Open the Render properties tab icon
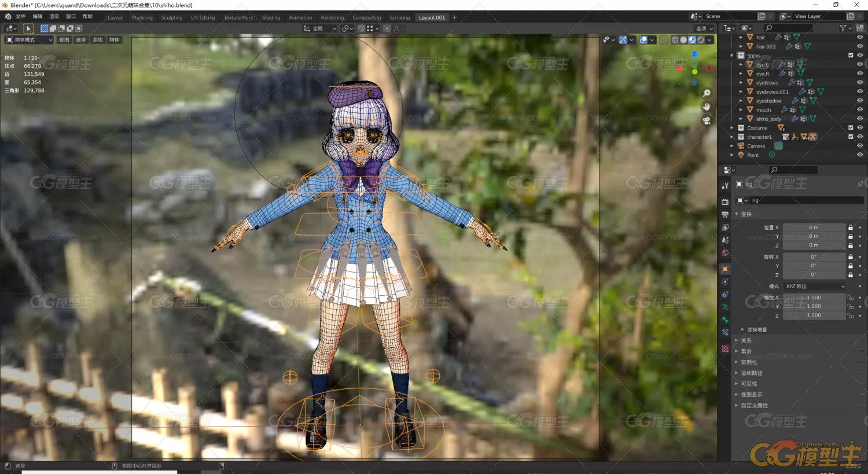868x474 pixels. 725,202
